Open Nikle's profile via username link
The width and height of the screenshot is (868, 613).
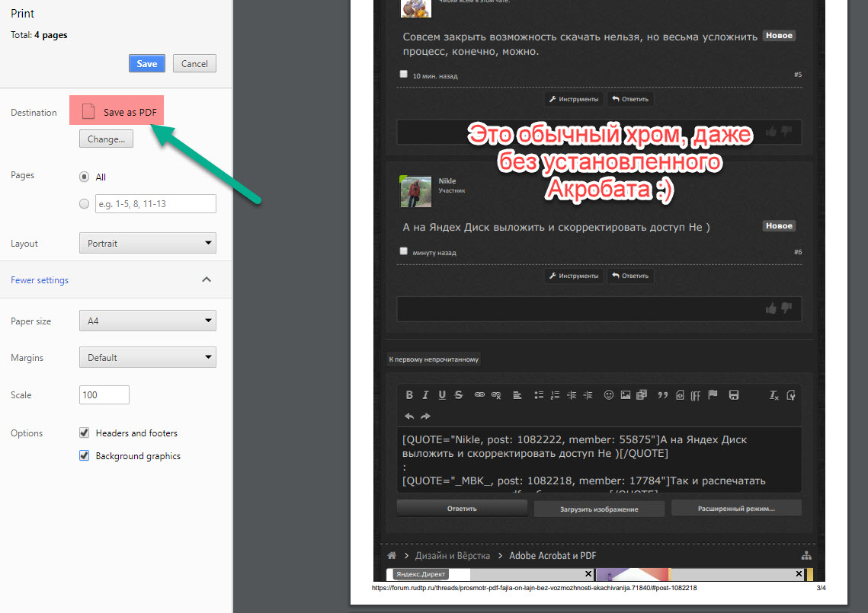(447, 181)
